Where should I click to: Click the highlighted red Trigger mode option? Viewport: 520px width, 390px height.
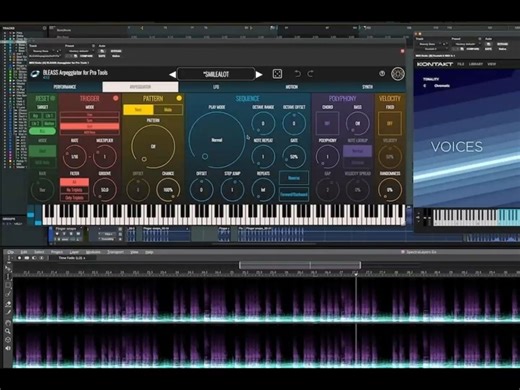(x=89, y=127)
